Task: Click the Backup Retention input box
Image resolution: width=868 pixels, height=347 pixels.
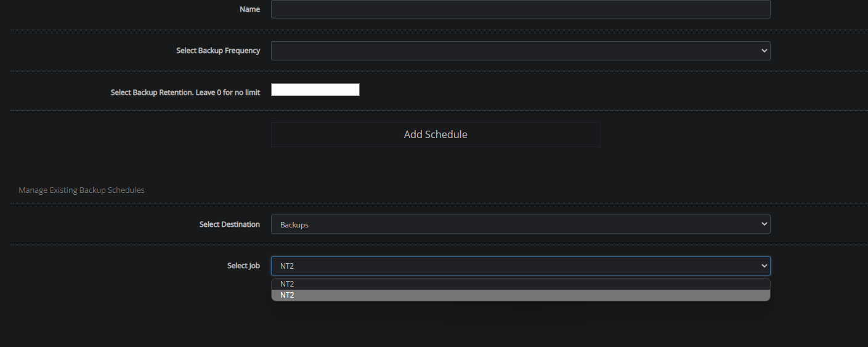Action: click(x=315, y=90)
